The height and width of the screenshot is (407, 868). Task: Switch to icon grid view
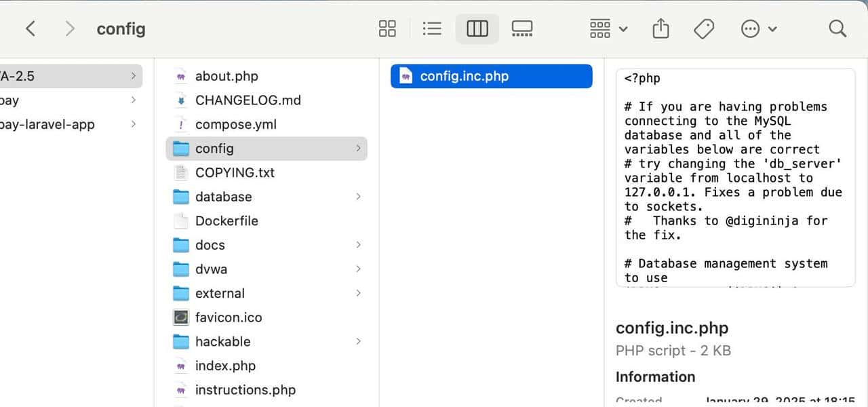(387, 28)
